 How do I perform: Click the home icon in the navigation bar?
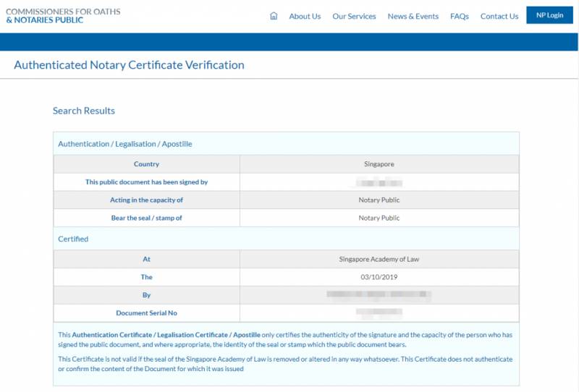[x=274, y=16]
